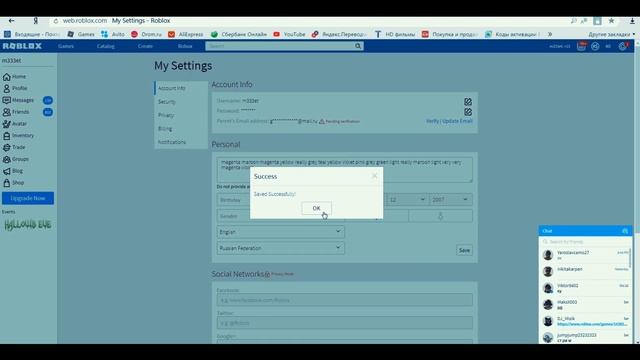
Task: Open the Robux balance icon in header
Action: coord(595,47)
